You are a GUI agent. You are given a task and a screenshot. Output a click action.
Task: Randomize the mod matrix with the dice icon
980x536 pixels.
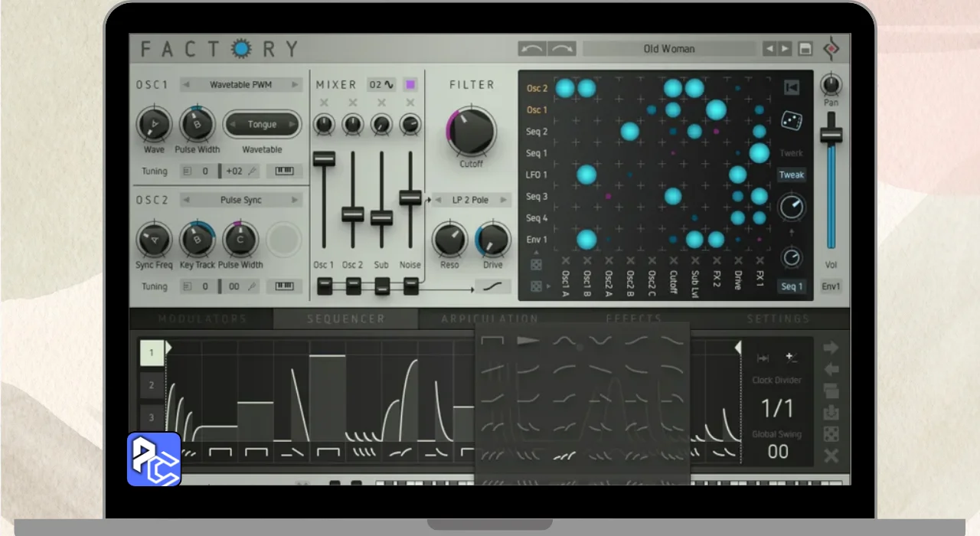click(x=791, y=121)
